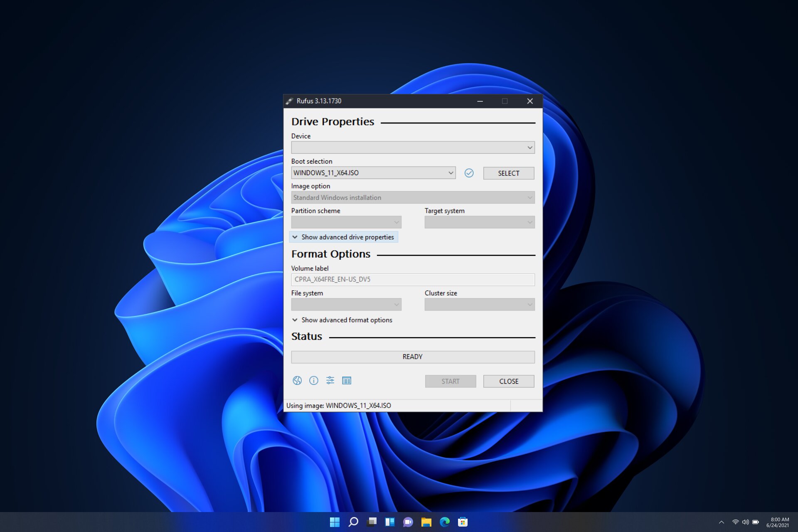Open the Windows Start menu
Image resolution: width=798 pixels, height=532 pixels.
pyautogui.click(x=335, y=522)
